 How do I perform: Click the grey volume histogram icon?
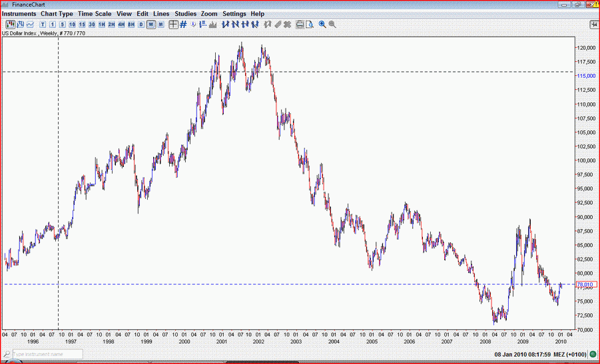[x=212, y=25]
